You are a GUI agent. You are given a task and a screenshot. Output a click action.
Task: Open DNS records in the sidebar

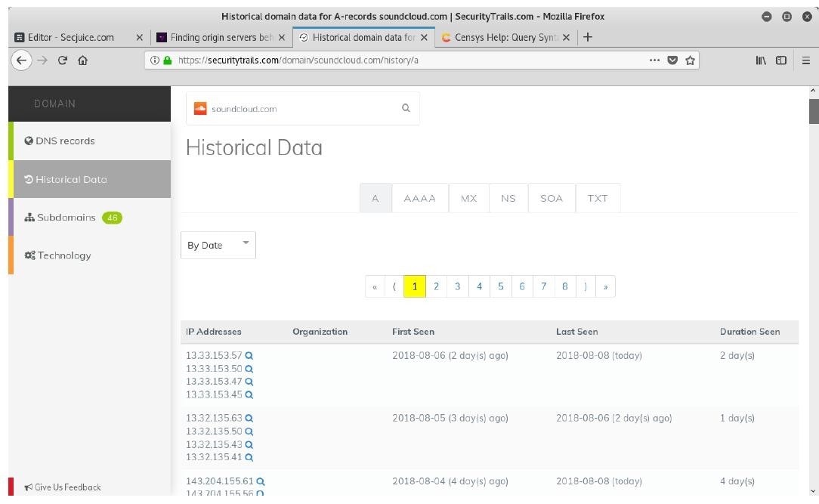pyautogui.click(x=65, y=141)
